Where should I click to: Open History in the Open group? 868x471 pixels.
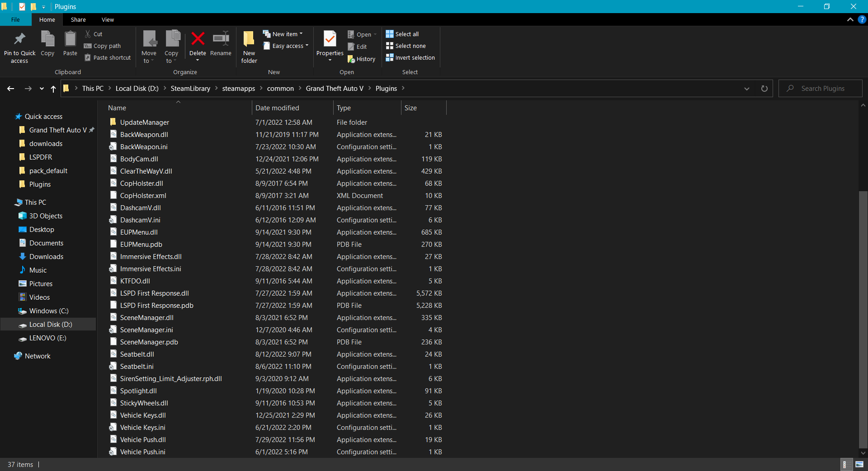362,59
